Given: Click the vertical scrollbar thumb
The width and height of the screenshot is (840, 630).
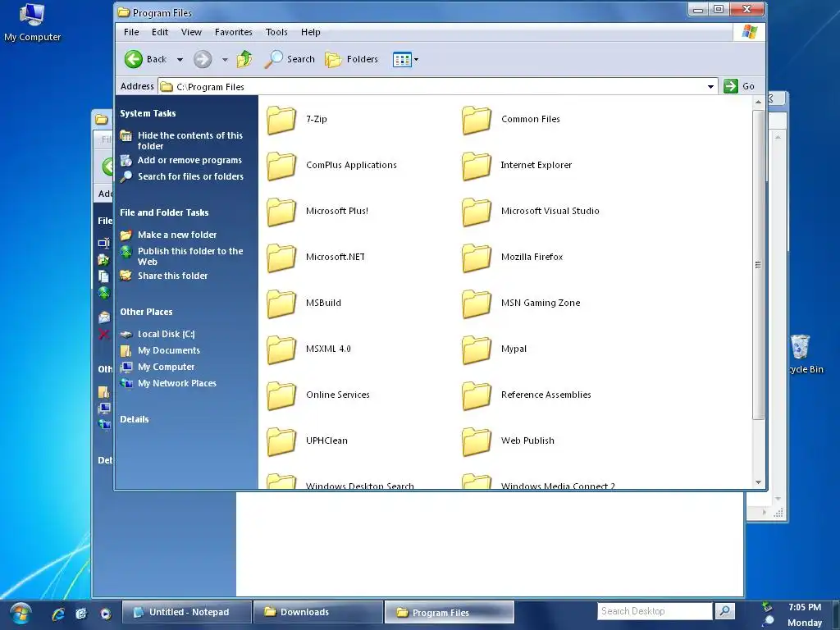Looking at the screenshot, I should point(758,265).
